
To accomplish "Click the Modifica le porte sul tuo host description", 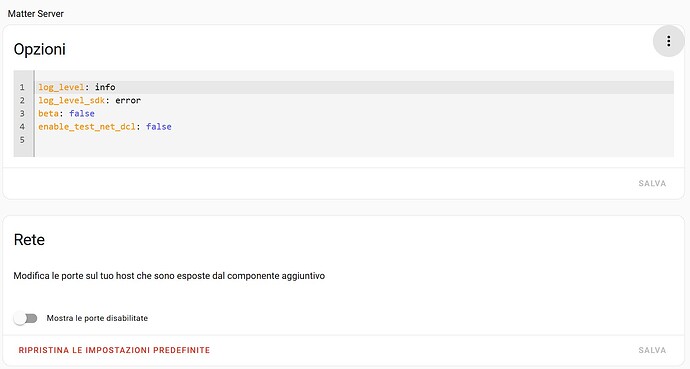I will pyautogui.click(x=169, y=276).
